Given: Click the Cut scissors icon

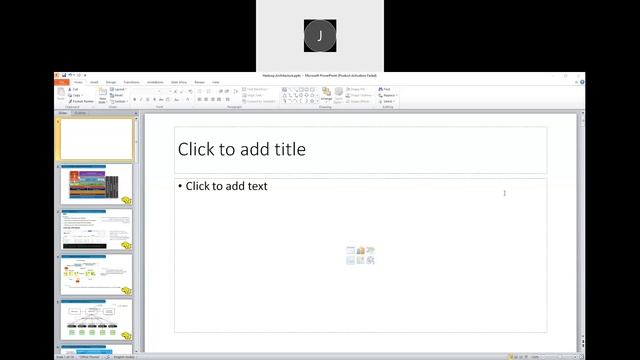Looking at the screenshot, I should click(70, 89).
